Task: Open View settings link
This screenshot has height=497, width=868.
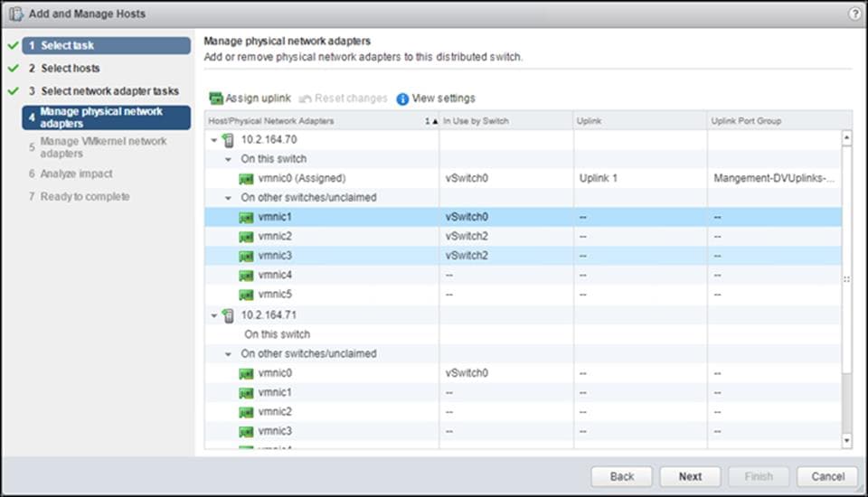Action: click(443, 98)
